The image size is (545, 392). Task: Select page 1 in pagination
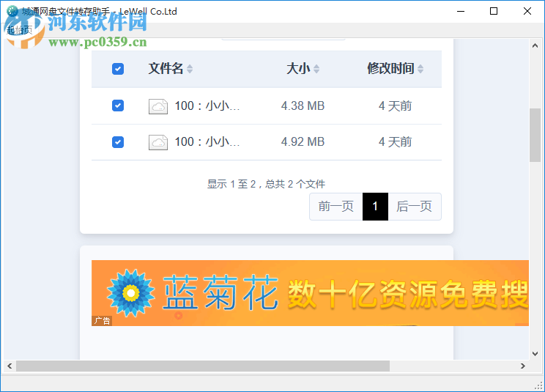coord(375,207)
